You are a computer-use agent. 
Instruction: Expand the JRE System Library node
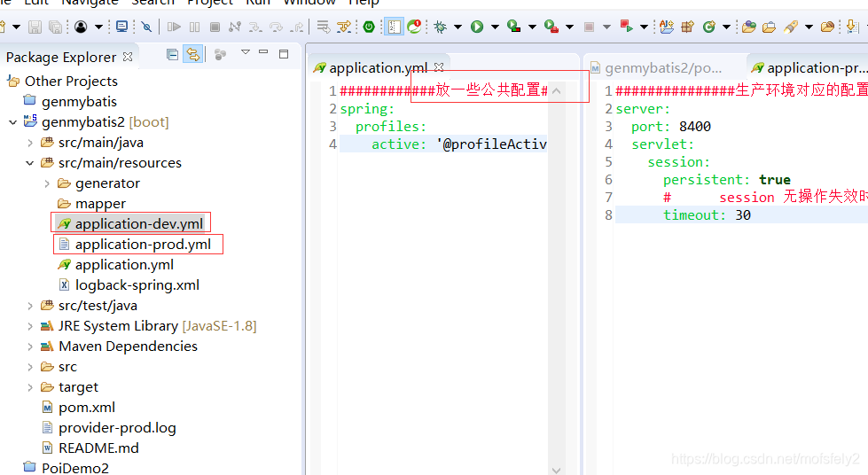(30, 326)
